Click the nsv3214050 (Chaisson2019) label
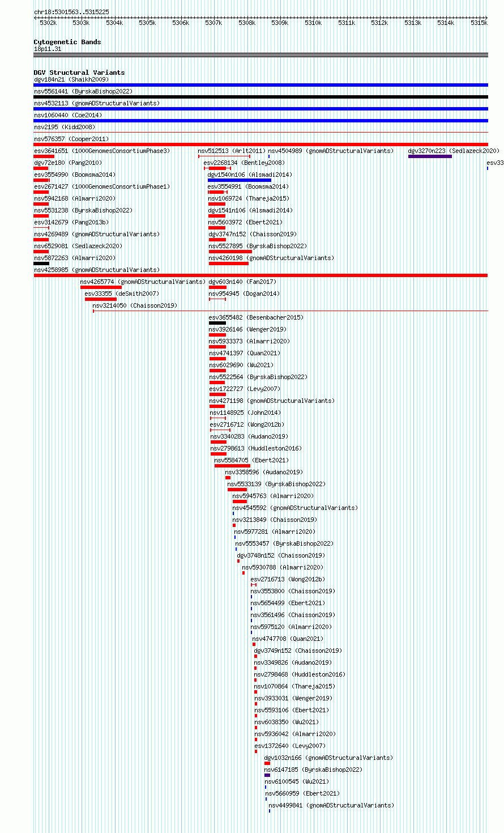Screen dimensions: 504x833 (135, 305)
